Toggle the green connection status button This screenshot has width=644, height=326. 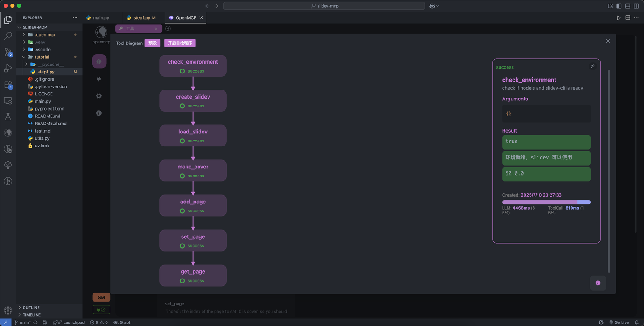click(x=101, y=309)
